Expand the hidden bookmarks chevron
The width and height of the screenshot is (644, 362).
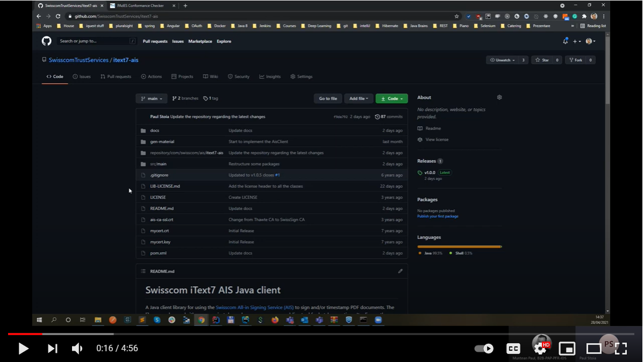tap(572, 25)
